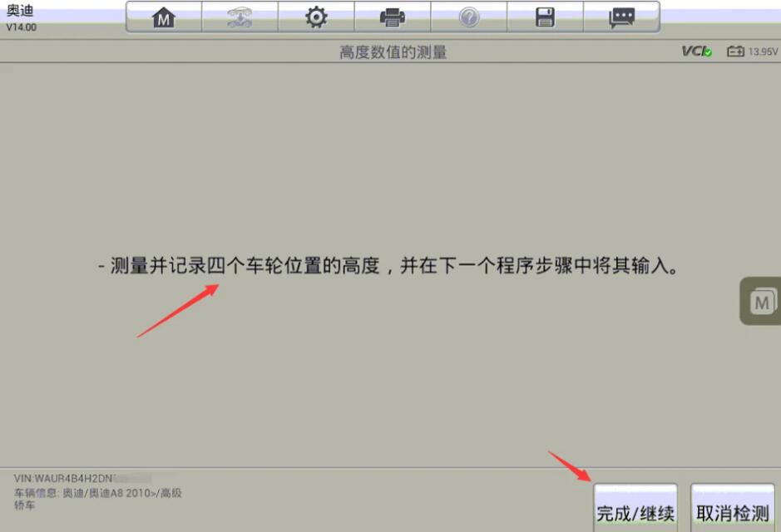Open the floating M side shortcut button

tap(760, 301)
